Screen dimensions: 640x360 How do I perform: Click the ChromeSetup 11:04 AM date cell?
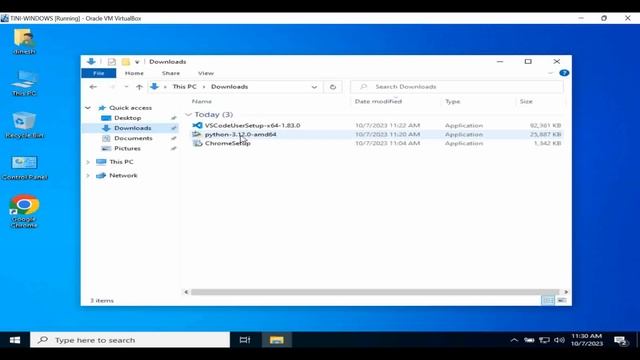coord(387,143)
